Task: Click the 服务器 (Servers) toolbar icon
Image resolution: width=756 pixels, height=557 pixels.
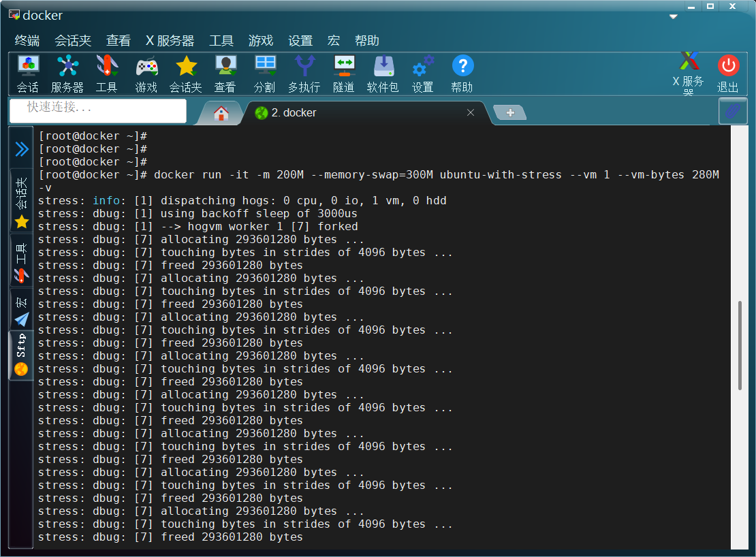Action: pos(67,74)
